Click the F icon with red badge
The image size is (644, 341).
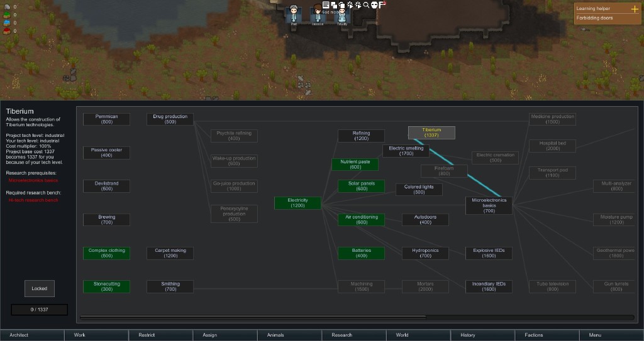[382, 5]
